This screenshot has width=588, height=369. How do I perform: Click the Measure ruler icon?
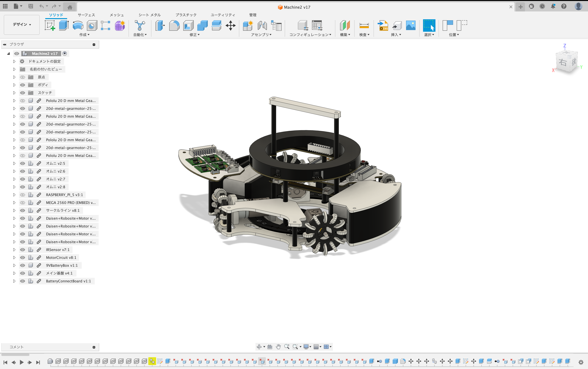tap(364, 25)
